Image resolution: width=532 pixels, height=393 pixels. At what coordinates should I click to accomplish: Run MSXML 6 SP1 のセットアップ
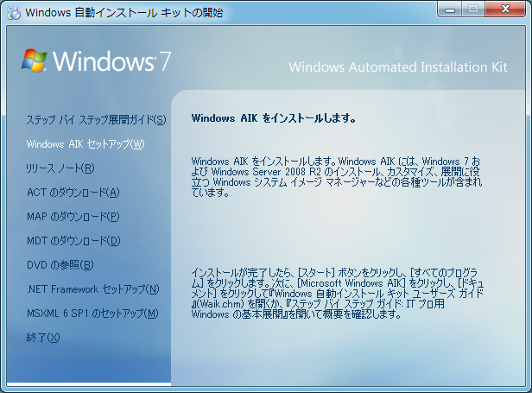point(92,313)
